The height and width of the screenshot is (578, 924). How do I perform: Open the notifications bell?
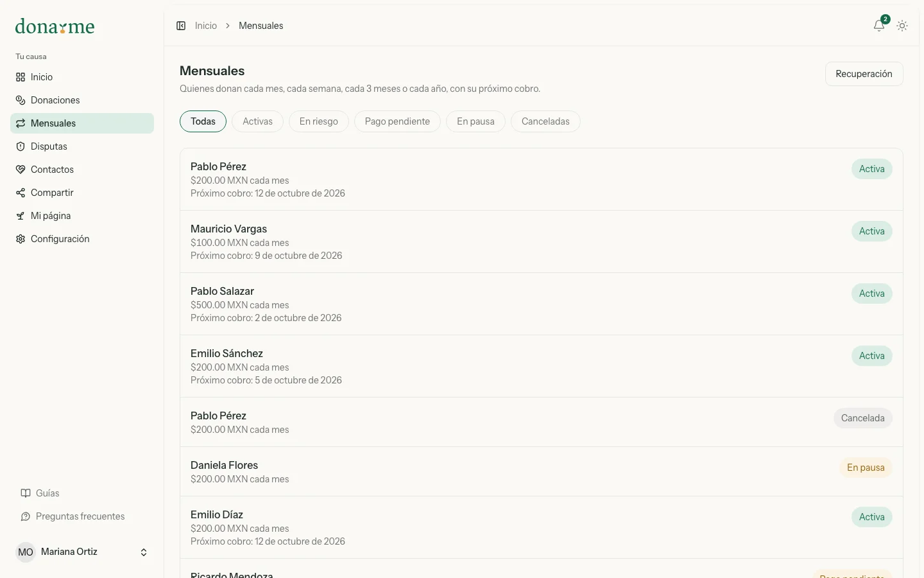pos(879,26)
